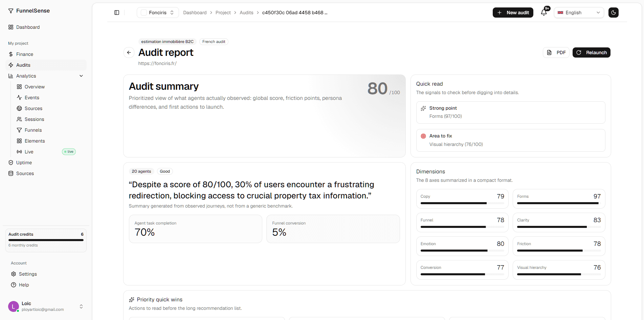This screenshot has height=320, width=644.
Task: Click the Dashboard grid icon in sidebar
Action: tap(11, 27)
